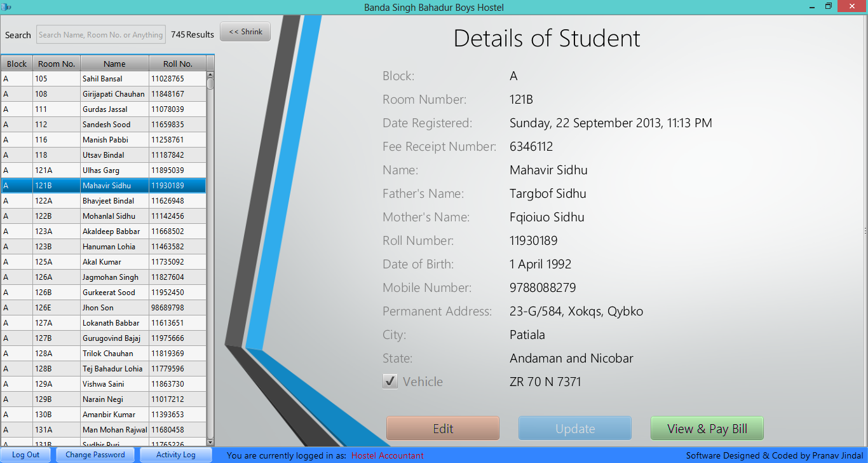Click the list scrollbar up arrow
868x463 pixels.
click(210, 74)
